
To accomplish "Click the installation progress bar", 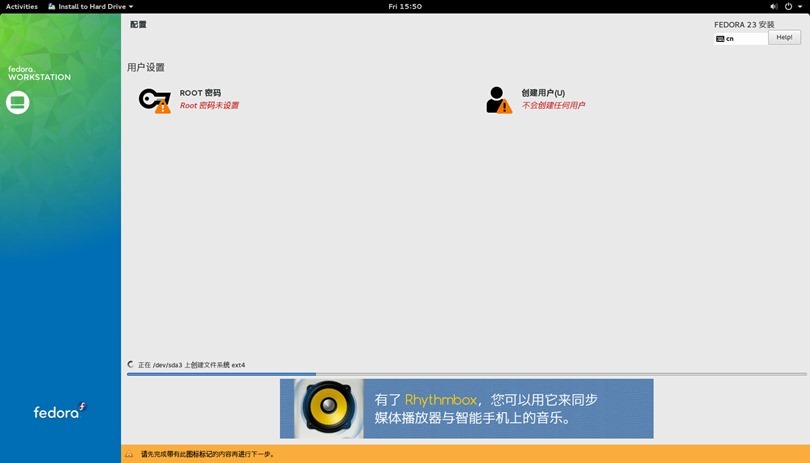I will (x=466, y=374).
